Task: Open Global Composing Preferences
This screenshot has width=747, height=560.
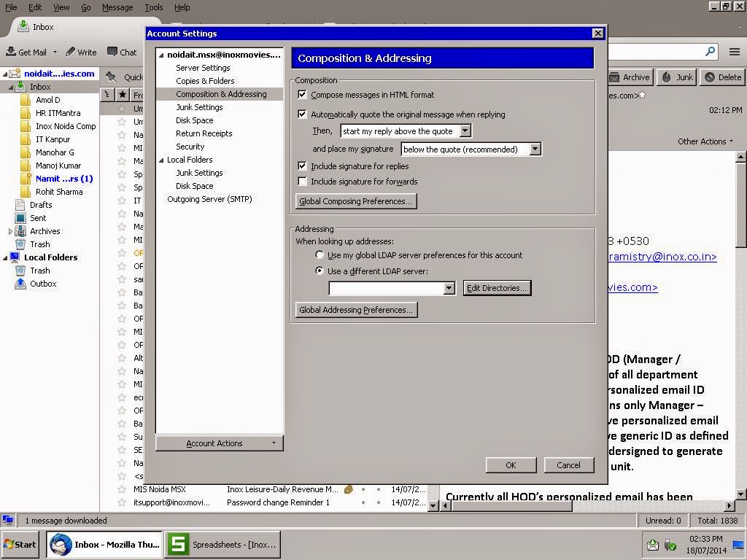Action: click(355, 201)
